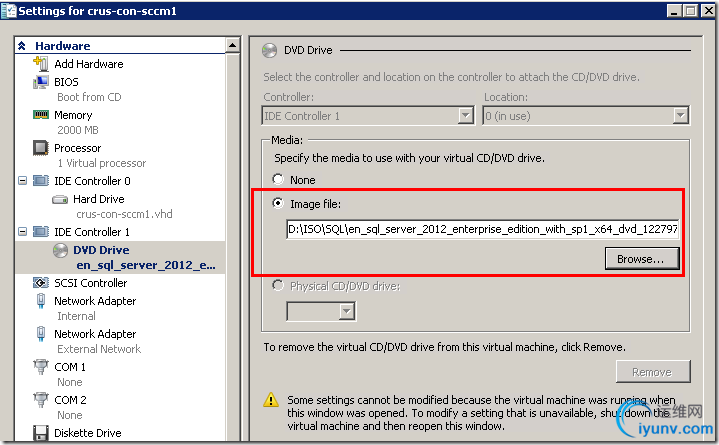719x445 pixels.
Task: Click the IDE Controller 0 icon
Action: click(41, 181)
